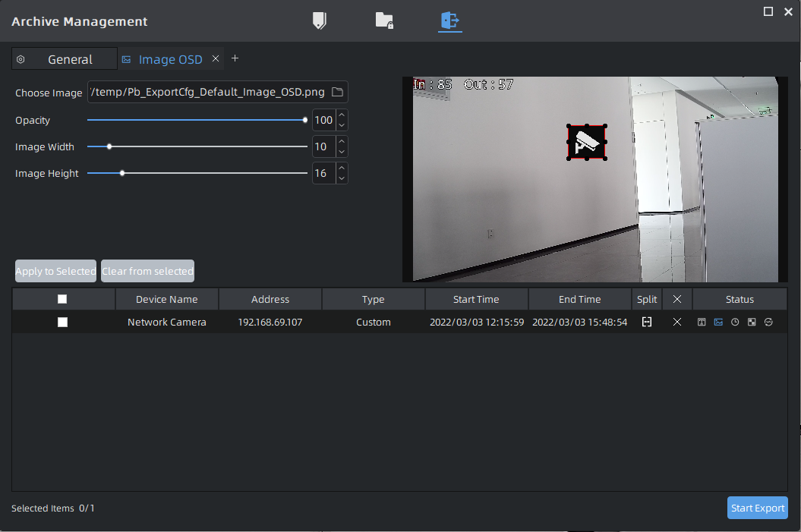Click the split icon in Network Camera row

[647, 322]
